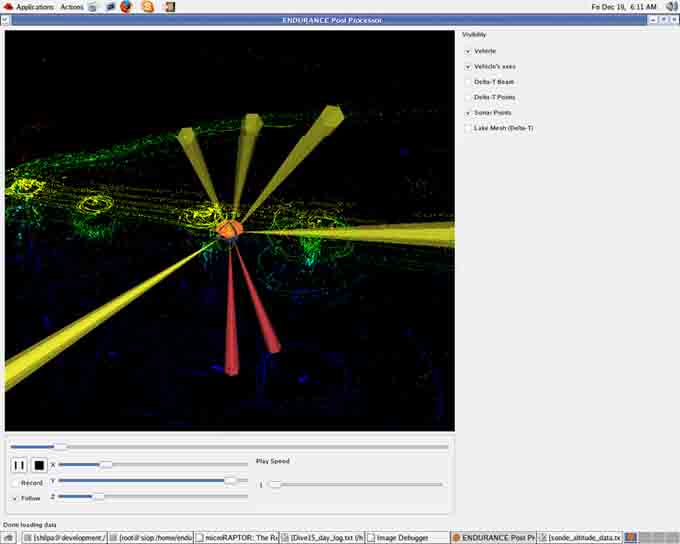Click the computer icon next to Actions
The image size is (680, 544).
point(92,7)
